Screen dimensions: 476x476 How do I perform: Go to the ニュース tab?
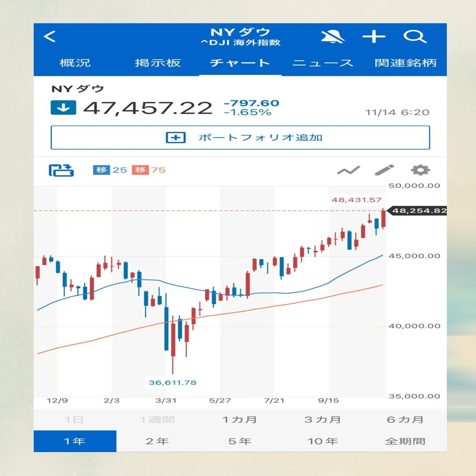(322, 63)
